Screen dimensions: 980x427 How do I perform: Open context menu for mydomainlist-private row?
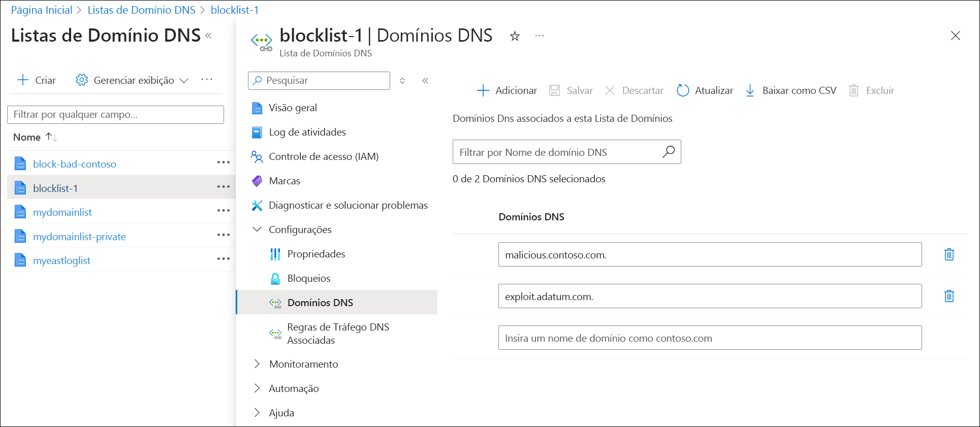[224, 235]
